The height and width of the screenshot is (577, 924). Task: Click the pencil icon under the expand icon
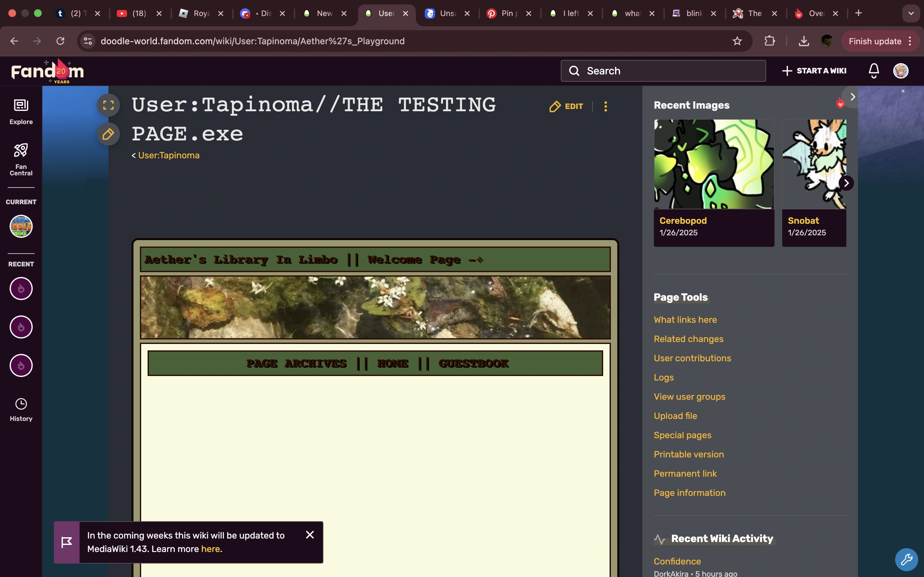[108, 134]
